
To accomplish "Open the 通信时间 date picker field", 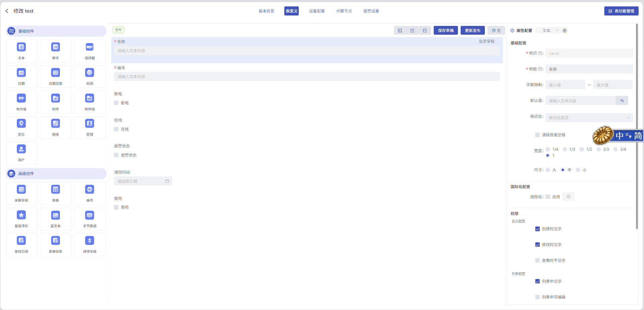I will point(143,181).
